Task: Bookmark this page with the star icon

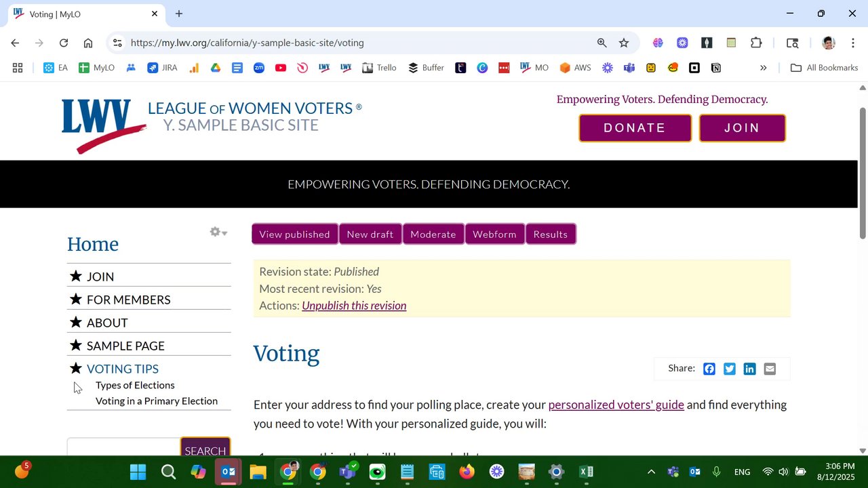Action: click(624, 43)
